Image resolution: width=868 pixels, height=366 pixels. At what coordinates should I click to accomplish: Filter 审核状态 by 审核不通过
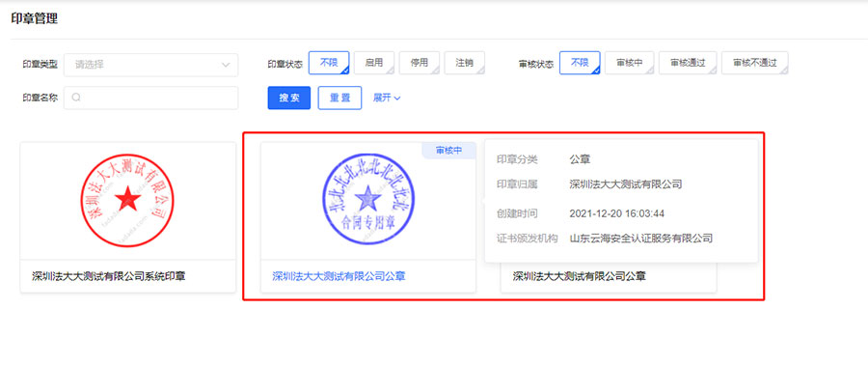point(755,63)
